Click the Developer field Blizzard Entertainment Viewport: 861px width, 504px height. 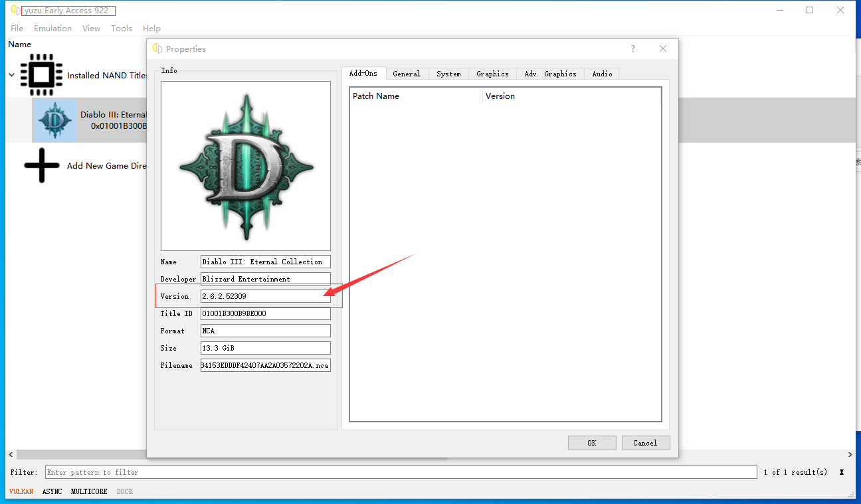(265, 279)
